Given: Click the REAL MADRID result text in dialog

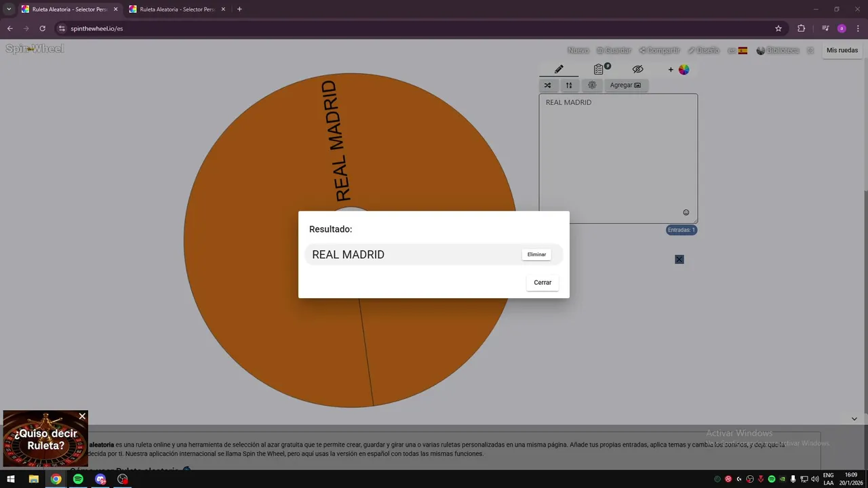Looking at the screenshot, I should (x=348, y=255).
